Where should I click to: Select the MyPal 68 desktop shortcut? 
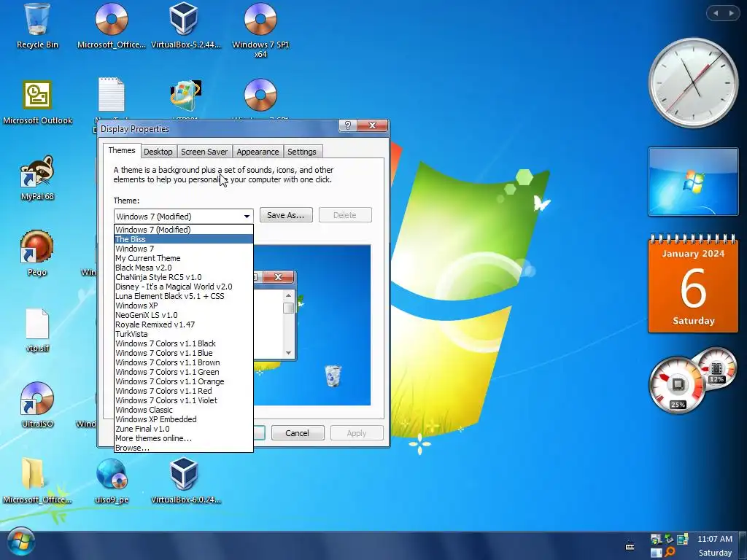pos(37,178)
